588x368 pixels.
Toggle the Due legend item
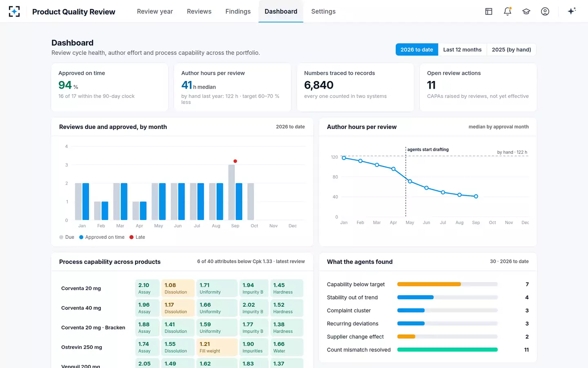coord(67,237)
